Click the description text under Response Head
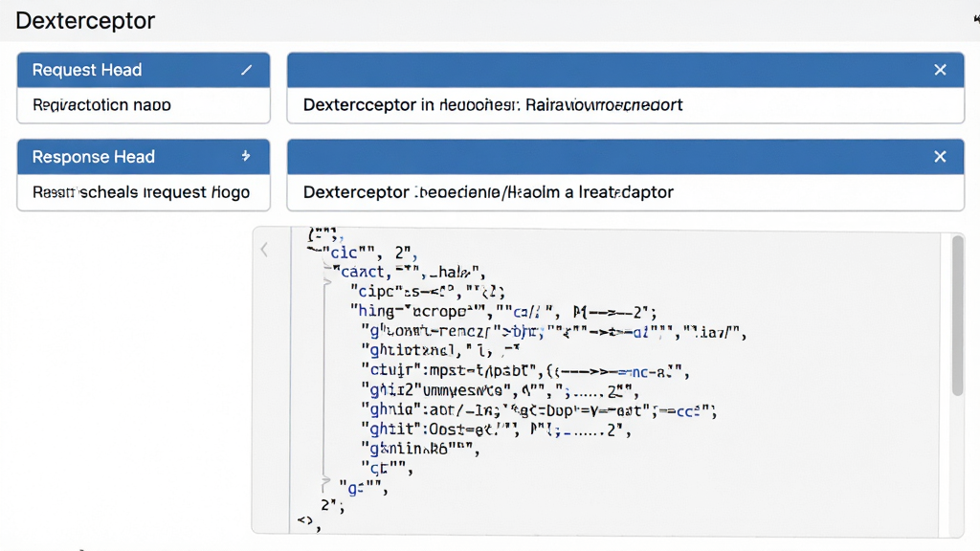This screenshot has width=980, height=551. 142,191
